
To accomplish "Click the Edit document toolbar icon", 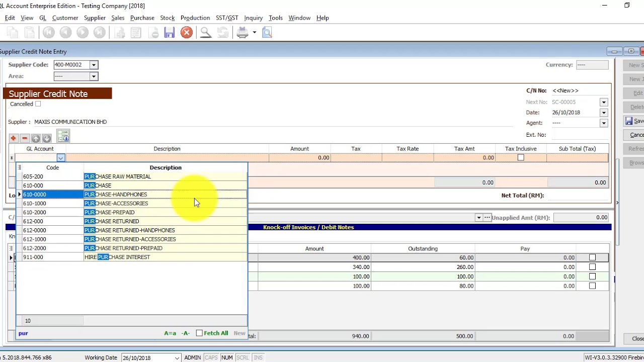I will (x=136, y=33).
